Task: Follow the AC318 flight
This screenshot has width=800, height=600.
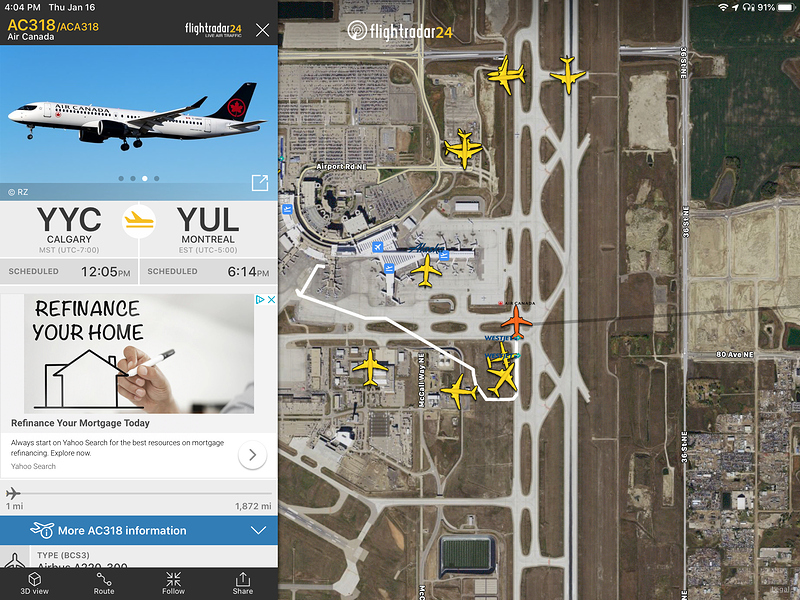Action: point(173,583)
